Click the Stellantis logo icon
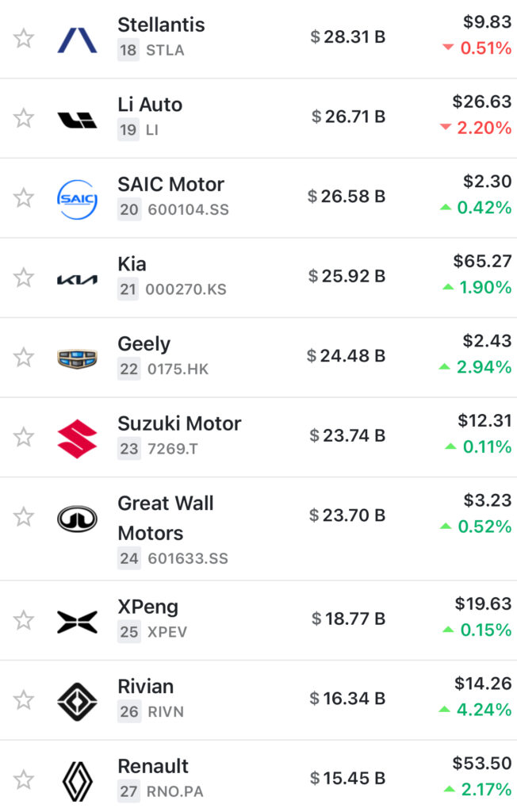Viewport: 517px width, 812px height. pyautogui.click(x=77, y=38)
